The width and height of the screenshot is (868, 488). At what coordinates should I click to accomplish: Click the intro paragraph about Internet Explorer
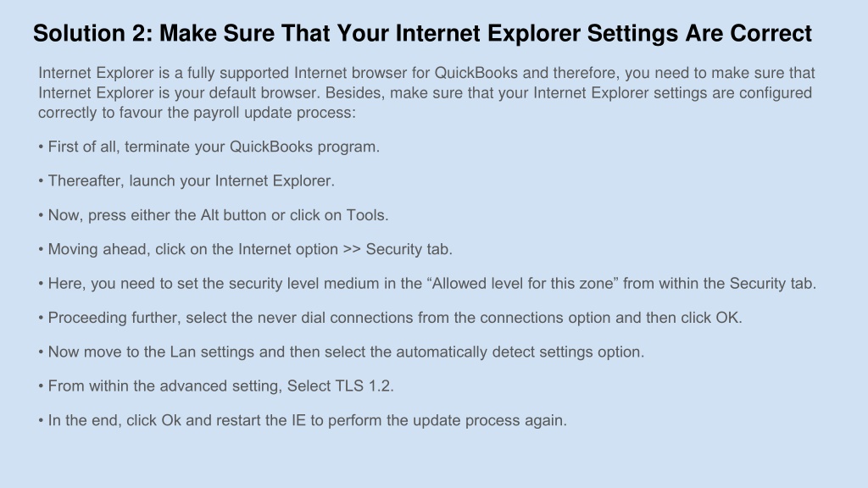(426, 92)
